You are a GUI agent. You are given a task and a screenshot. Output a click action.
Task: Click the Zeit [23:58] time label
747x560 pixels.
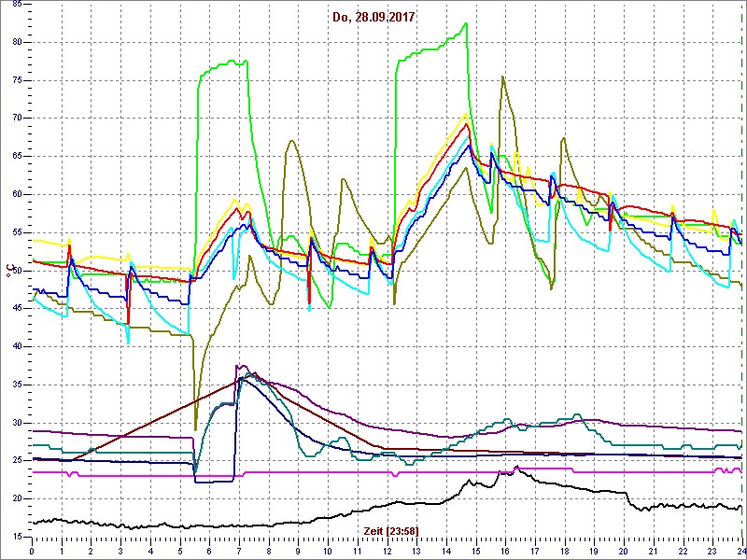[391, 530]
